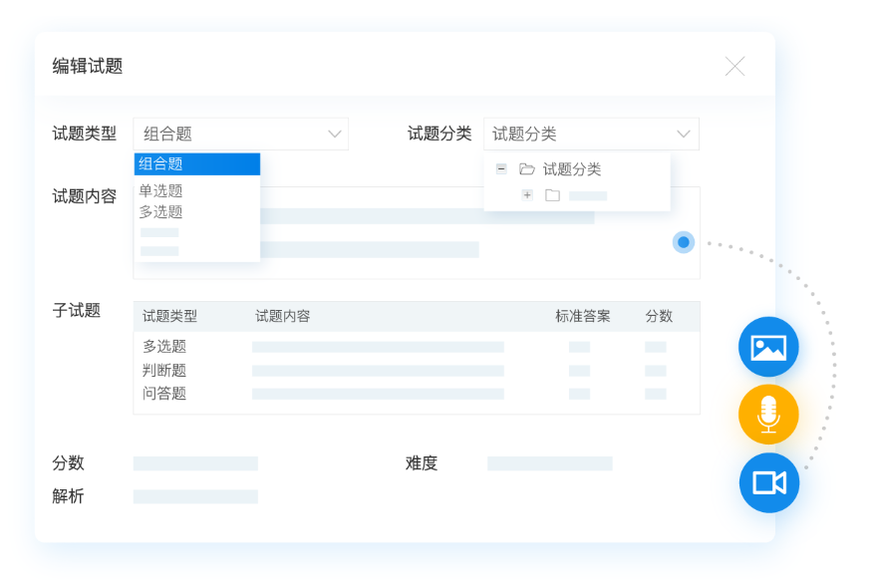This screenshot has height=588, width=877.
Task: Click the blue video camera icon
Action: click(768, 483)
